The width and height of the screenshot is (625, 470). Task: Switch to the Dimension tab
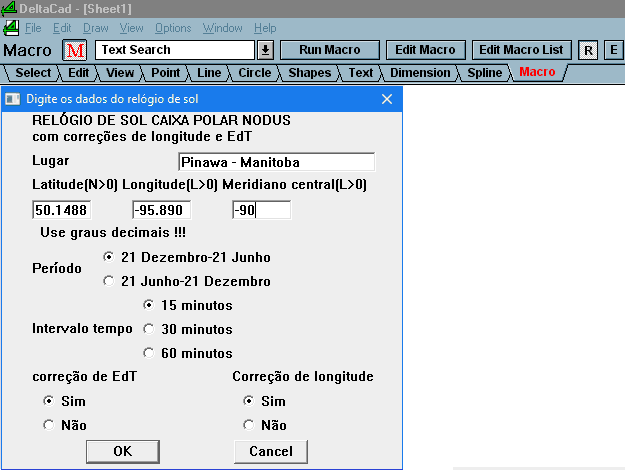coord(420,73)
